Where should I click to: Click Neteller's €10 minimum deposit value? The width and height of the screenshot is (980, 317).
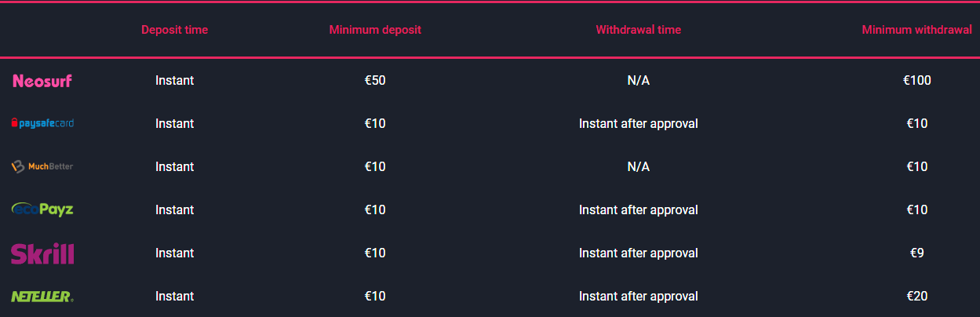click(x=375, y=296)
